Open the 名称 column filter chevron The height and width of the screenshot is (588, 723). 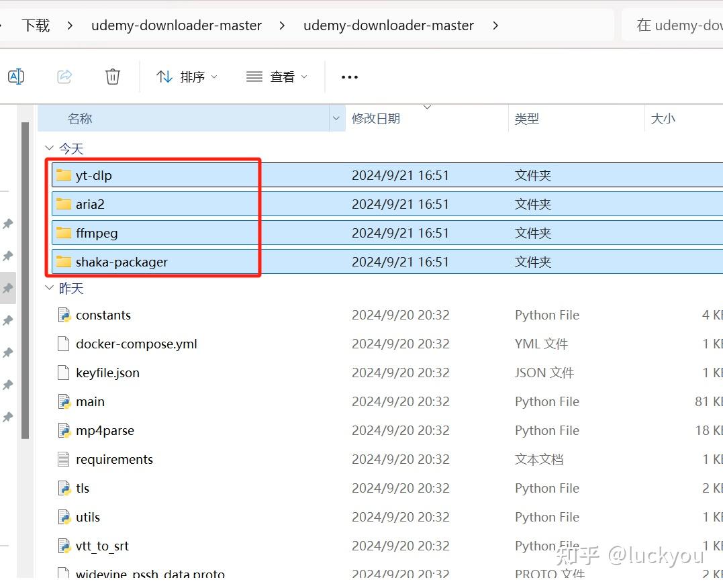pos(336,118)
